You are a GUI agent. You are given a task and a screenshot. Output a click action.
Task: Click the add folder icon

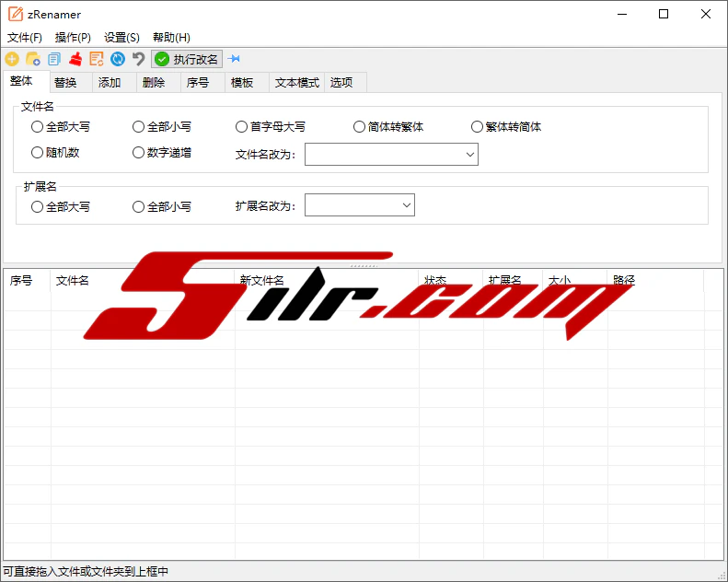click(x=33, y=59)
